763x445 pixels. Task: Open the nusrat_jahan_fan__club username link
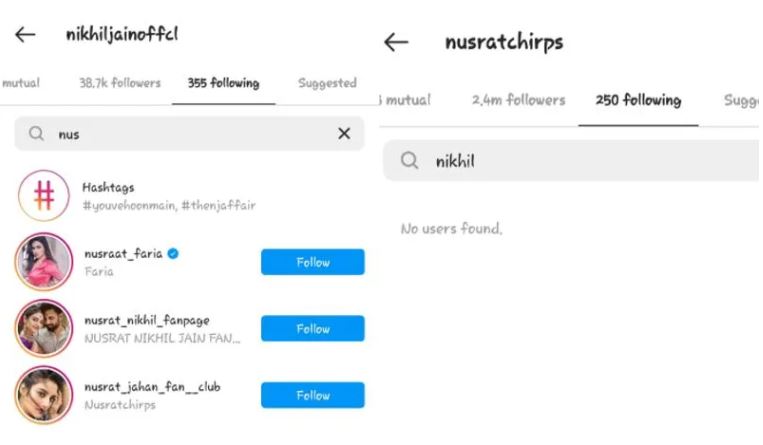tap(152, 387)
